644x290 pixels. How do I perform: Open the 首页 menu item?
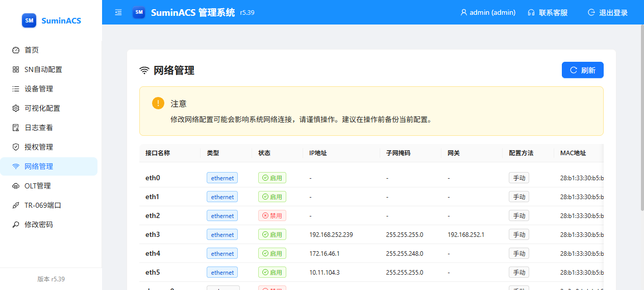tap(48, 50)
